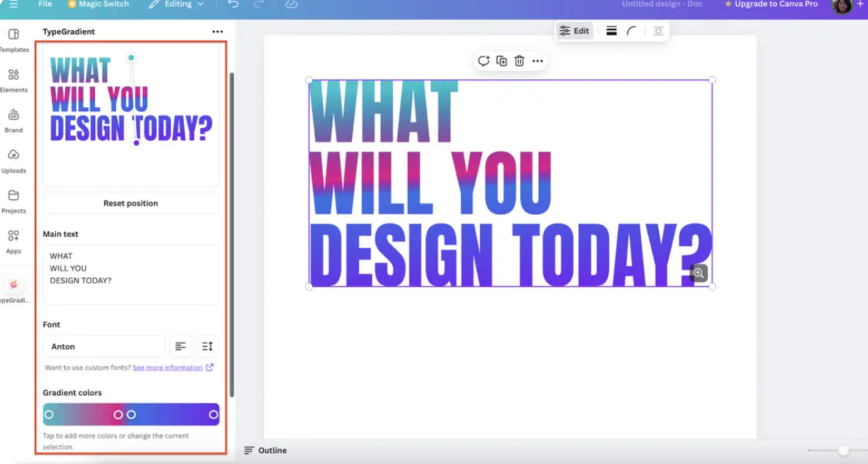The width and height of the screenshot is (868, 464).
Task: Click the bottom gradient direction handle
Action: 137,142
